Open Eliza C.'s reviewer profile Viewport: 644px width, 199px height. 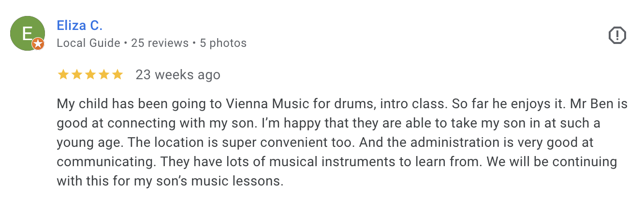(x=80, y=25)
